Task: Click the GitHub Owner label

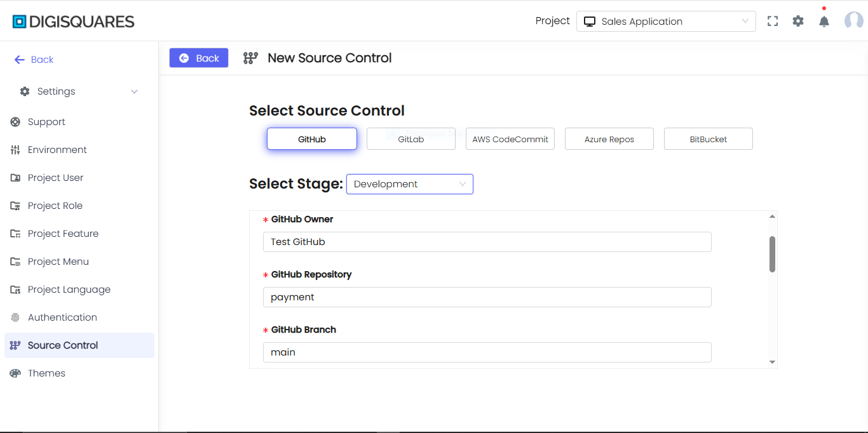Action: click(302, 219)
